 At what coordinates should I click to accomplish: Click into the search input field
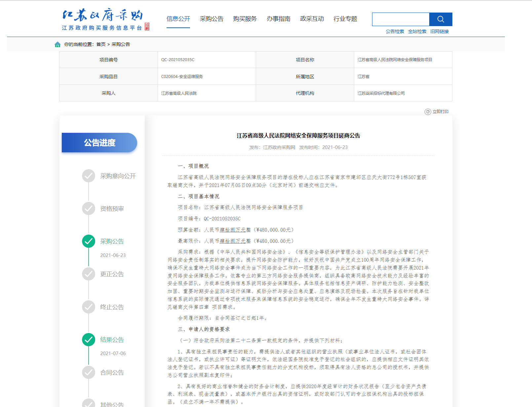(400, 19)
